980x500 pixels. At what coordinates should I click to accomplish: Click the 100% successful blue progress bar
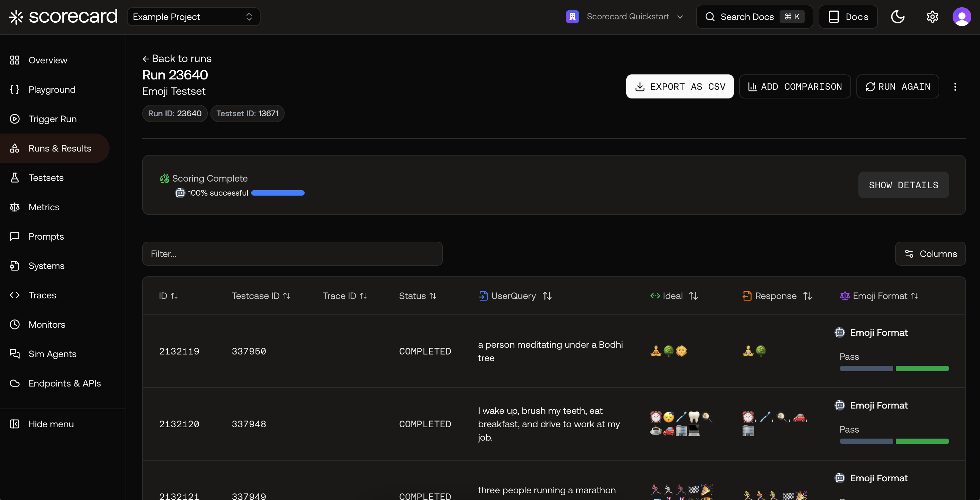pos(278,193)
